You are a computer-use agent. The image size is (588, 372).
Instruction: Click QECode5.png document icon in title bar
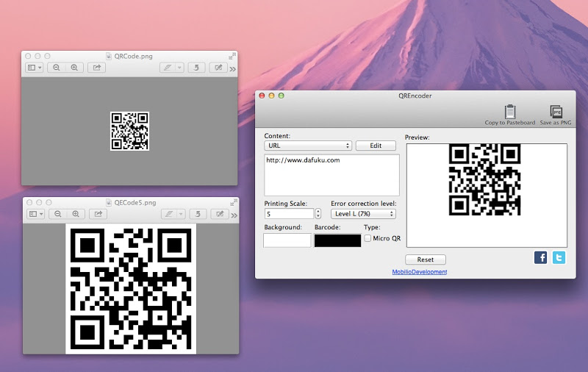109,202
